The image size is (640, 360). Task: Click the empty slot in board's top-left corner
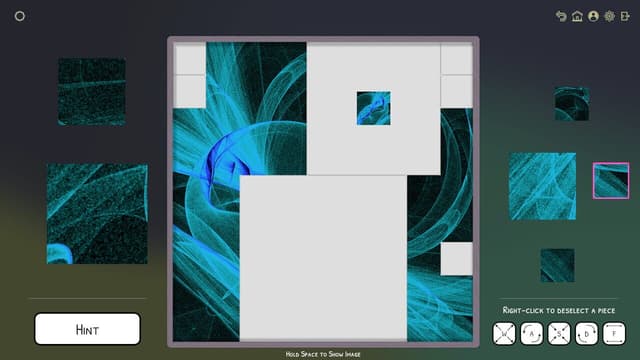(x=190, y=59)
